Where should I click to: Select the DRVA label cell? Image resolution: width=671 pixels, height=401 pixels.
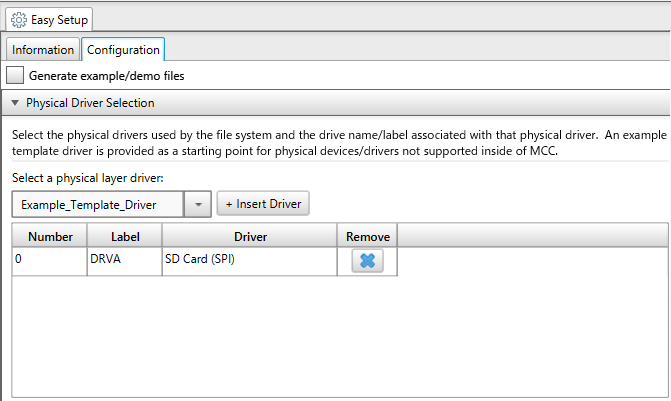125,261
